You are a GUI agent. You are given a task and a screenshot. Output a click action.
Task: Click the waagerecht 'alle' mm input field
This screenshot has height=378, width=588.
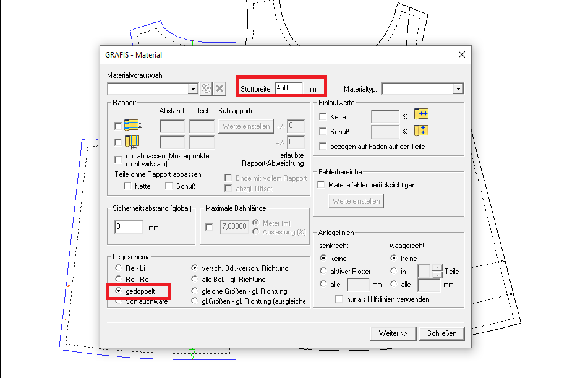coord(429,285)
